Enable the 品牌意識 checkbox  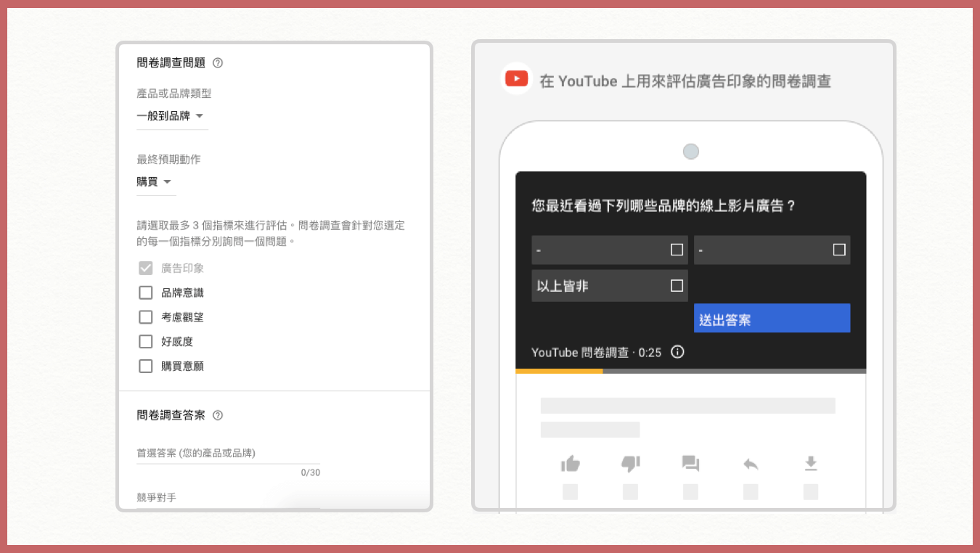point(146,292)
